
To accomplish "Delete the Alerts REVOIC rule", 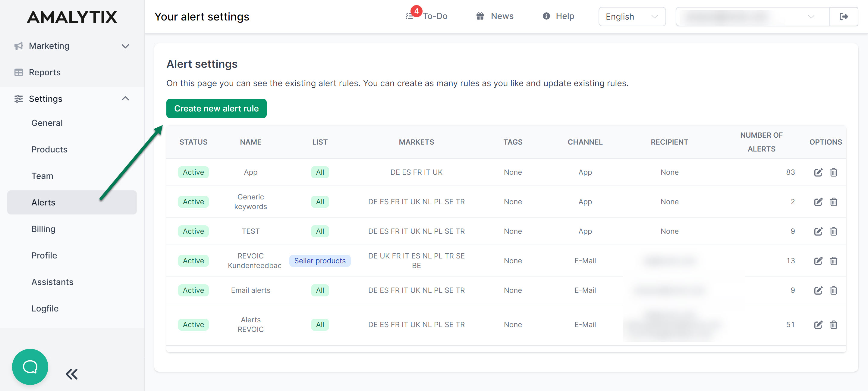I will [833, 325].
